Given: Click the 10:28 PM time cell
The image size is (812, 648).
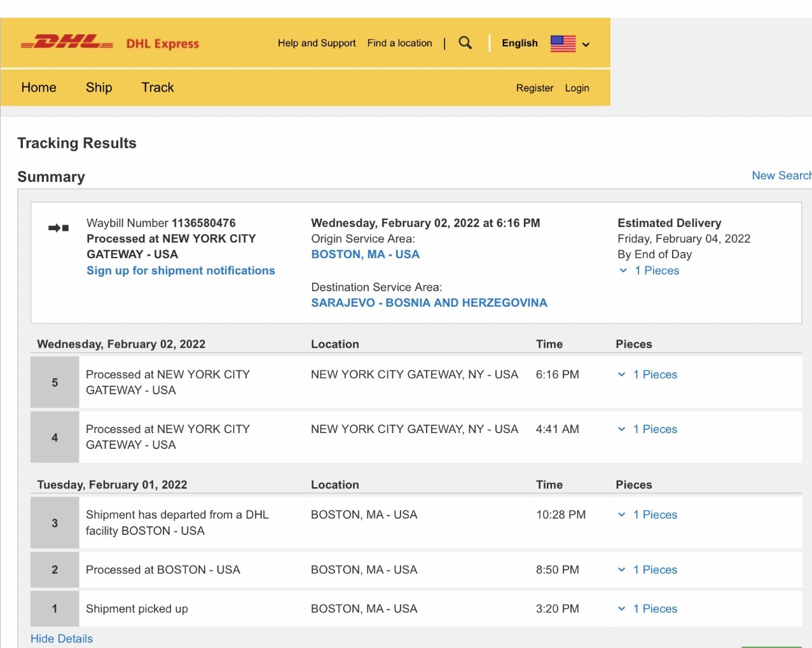Looking at the screenshot, I should (561, 514).
